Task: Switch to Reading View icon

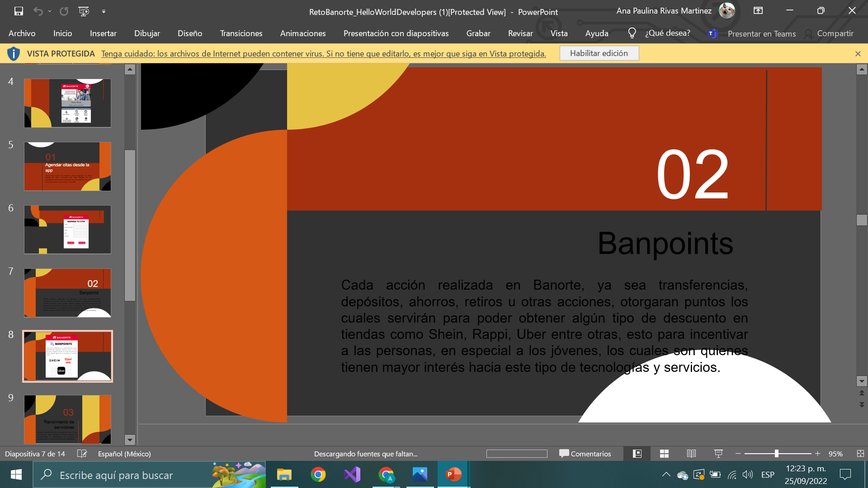Action: [x=691, y=454]
